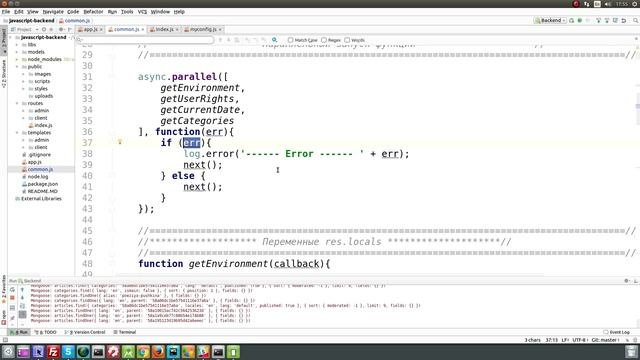
Task: Enable the Words checkbox
Action: tap(347, 40)
